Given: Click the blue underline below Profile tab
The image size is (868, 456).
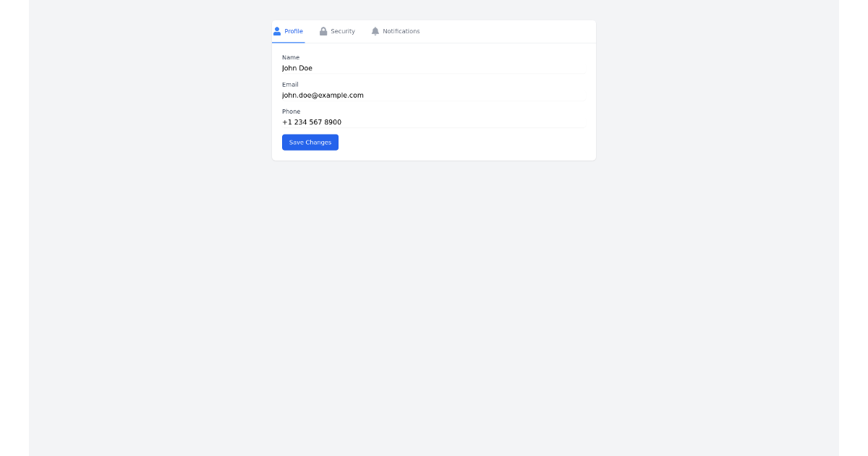Looking at the screenshot, I should pyautogui.click(x=289, y=42).
